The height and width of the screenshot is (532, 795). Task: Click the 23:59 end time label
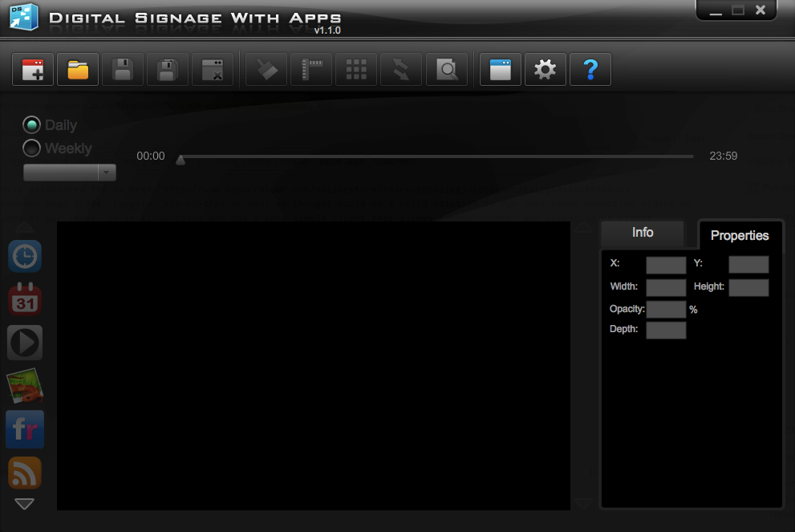[x=724, y=156]
